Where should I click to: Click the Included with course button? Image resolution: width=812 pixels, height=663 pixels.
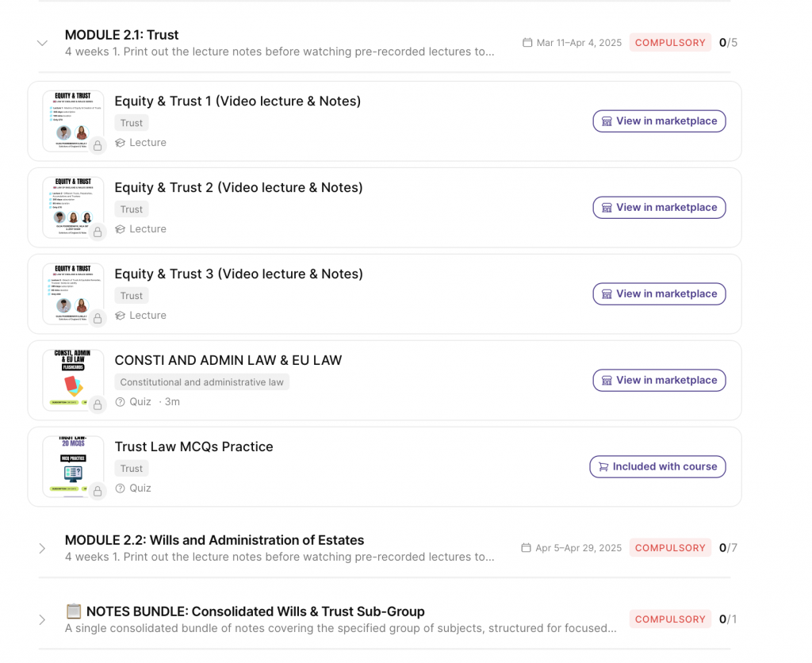[x=657, y=466]
